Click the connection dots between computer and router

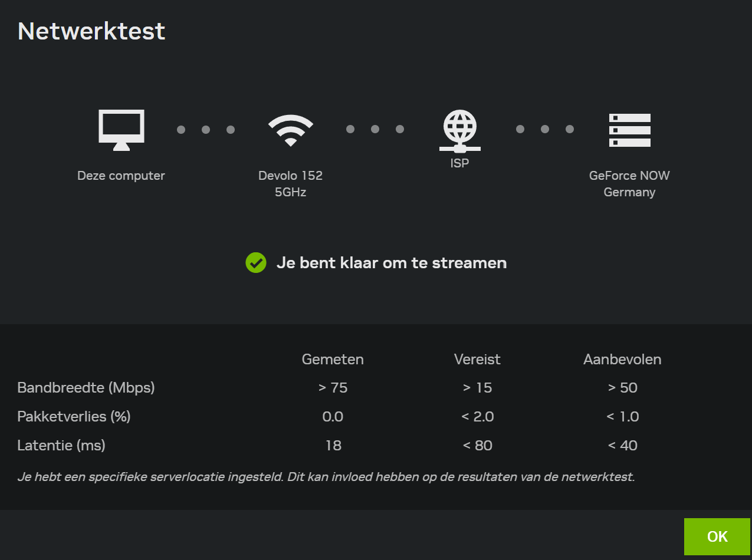205,129
